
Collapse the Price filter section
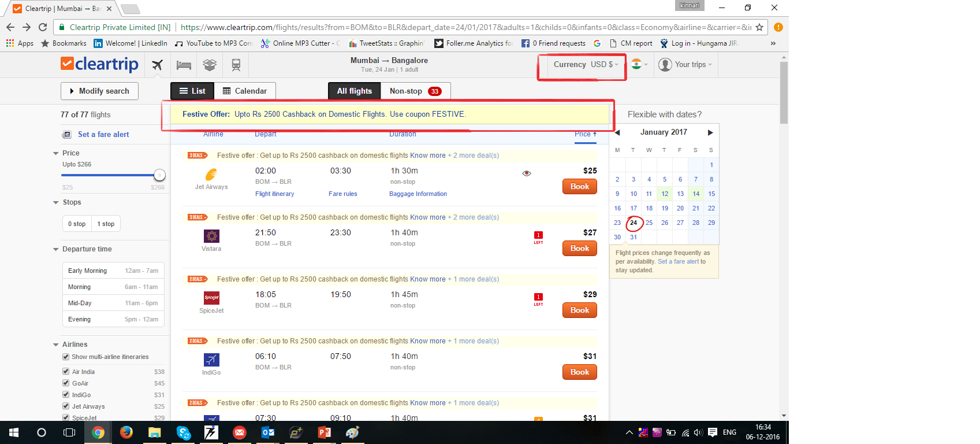coord(56,153)
